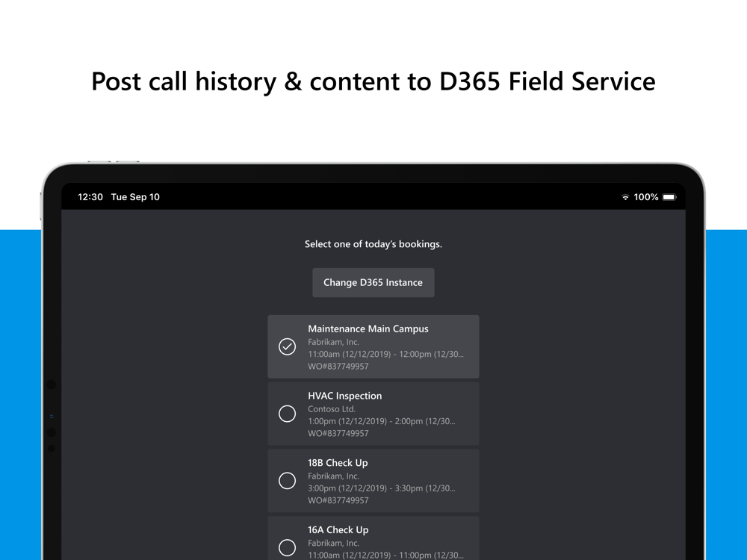This screenshot has height=560, width=747.
Task: Select the 16A Check Up radio button
Action: (x=288, y=547)
